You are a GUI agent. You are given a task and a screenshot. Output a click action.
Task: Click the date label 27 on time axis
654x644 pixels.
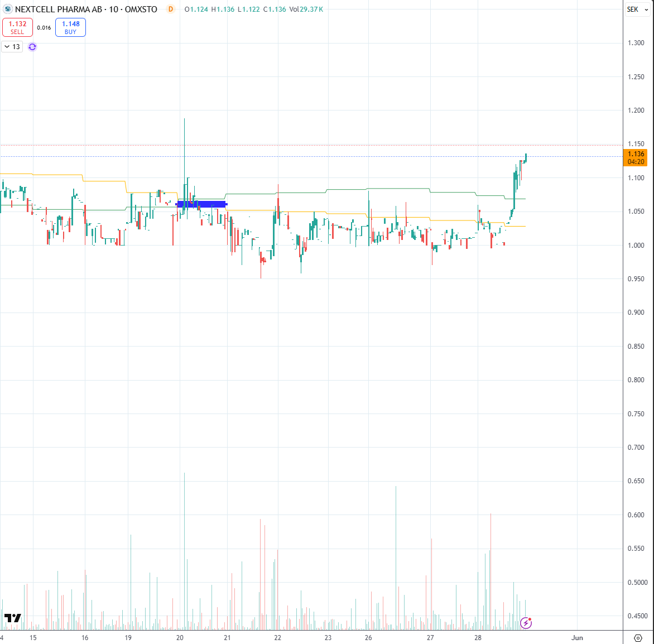(430, 638)
